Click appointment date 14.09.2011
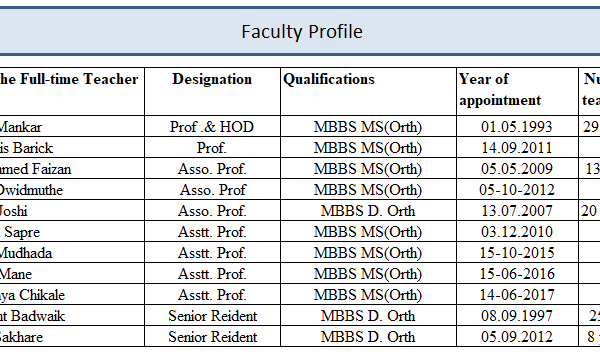 pyautogui.click(x=517, y=148)
